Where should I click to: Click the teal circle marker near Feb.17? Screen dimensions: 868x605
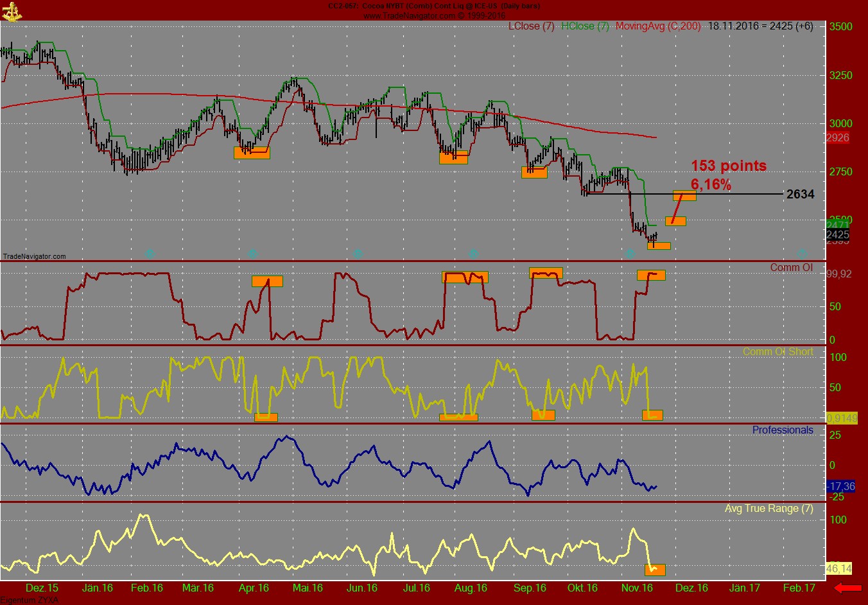pos(802,254)
